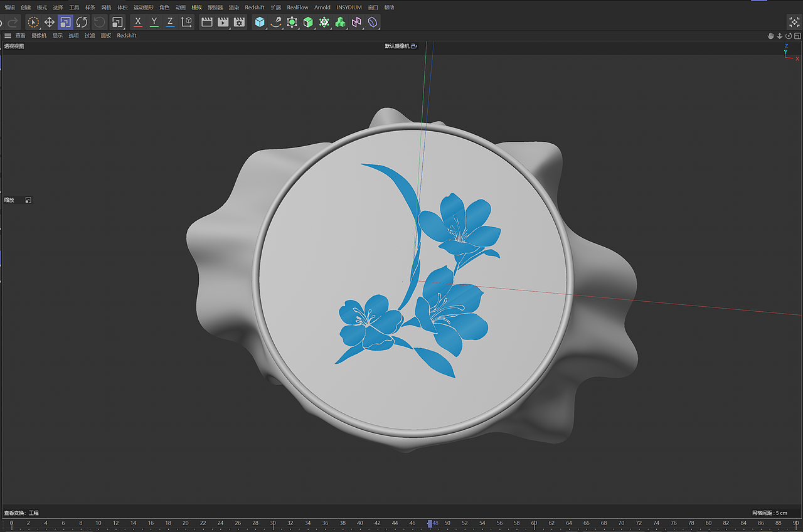Open the 编辑 menu
Viewport: 803px width, 532px height.
[9, 8]
